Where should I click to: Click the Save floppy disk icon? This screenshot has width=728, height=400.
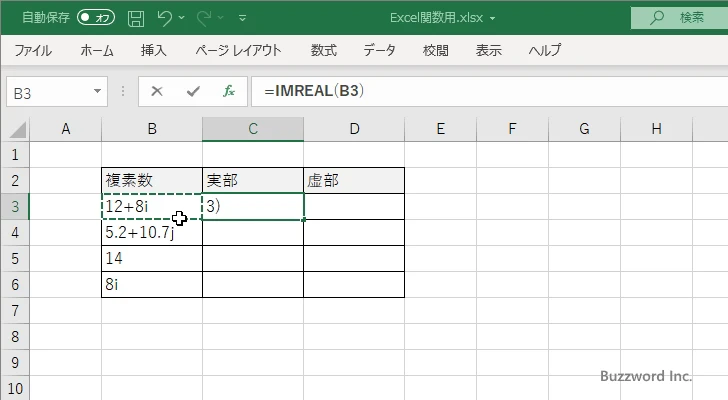tap(136, 18)
